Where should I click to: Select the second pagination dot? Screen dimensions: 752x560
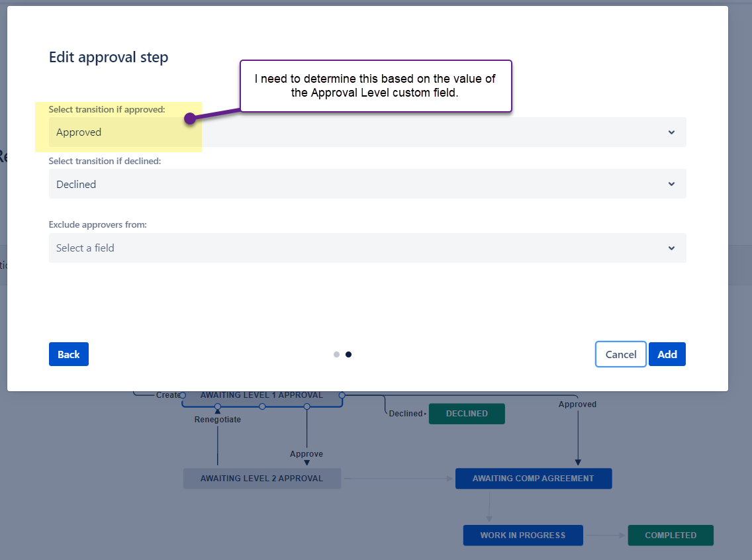(x=348, y=354)
